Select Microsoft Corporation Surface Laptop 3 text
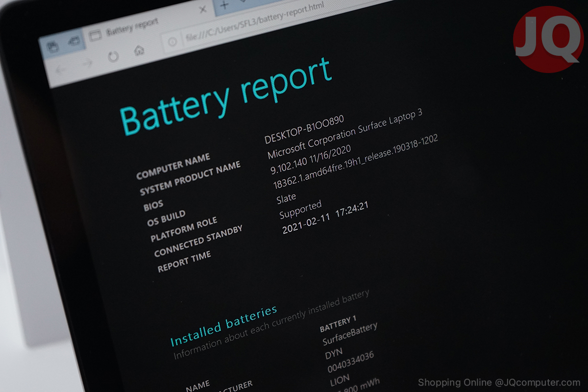 click(345, 133)
